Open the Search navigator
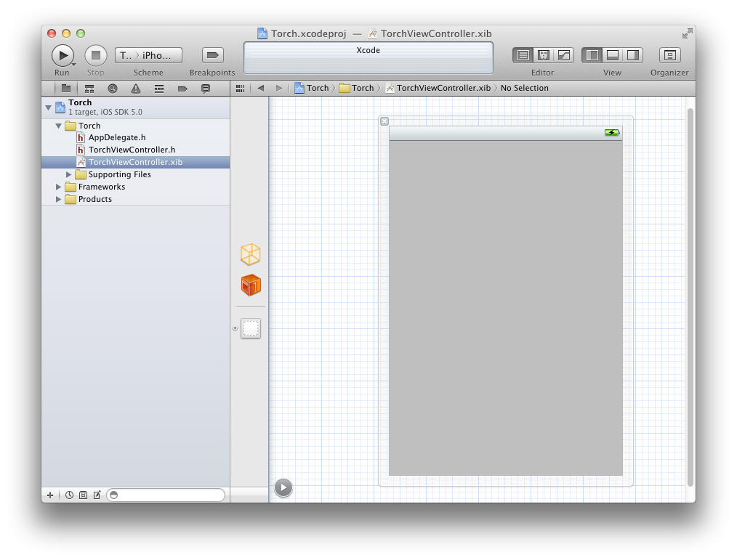737x560 pixels. pos(113,88)
